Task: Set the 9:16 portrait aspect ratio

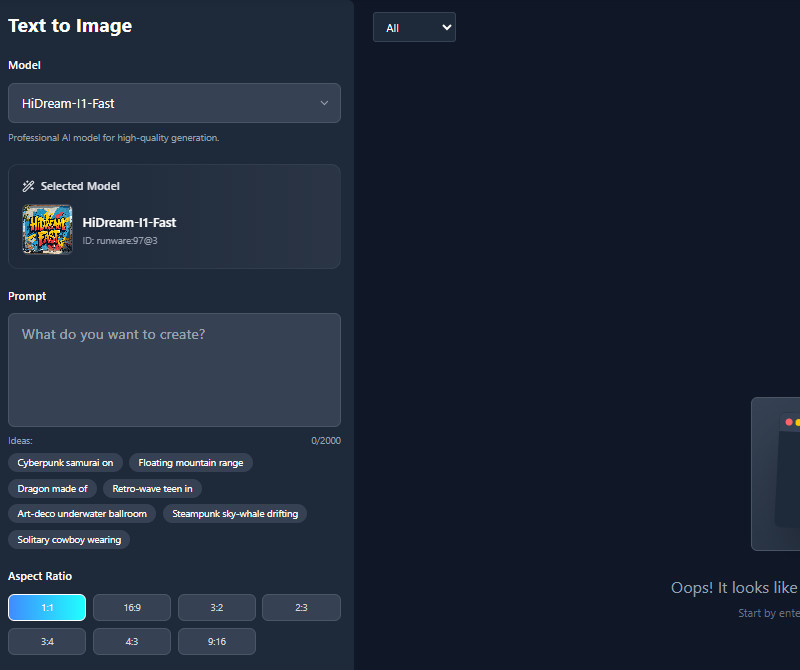Action: pos(217,641)
